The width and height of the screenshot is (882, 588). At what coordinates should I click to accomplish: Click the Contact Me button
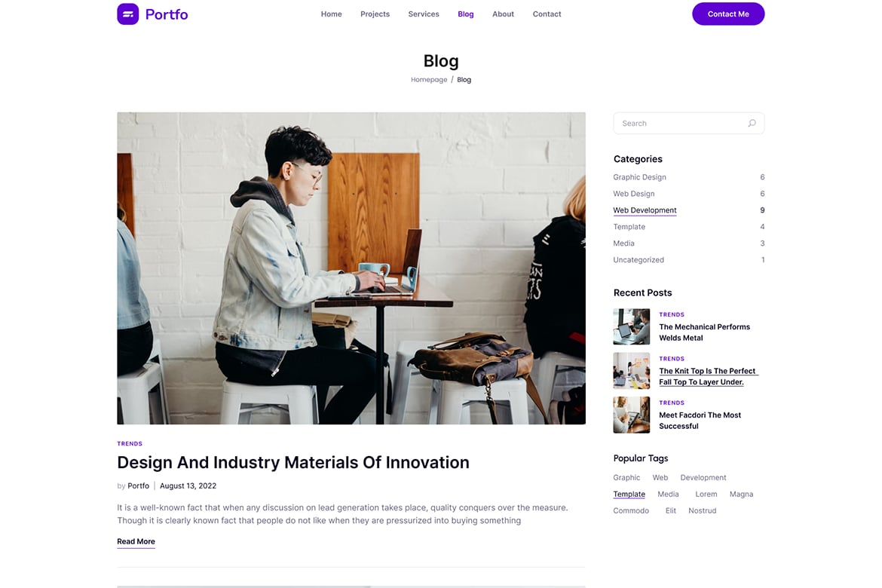728,14
